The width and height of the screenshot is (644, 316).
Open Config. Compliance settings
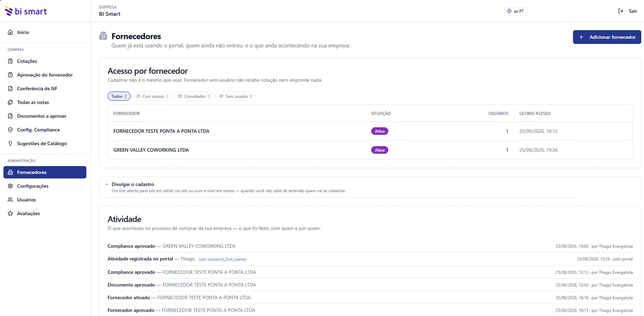point(45,130)
